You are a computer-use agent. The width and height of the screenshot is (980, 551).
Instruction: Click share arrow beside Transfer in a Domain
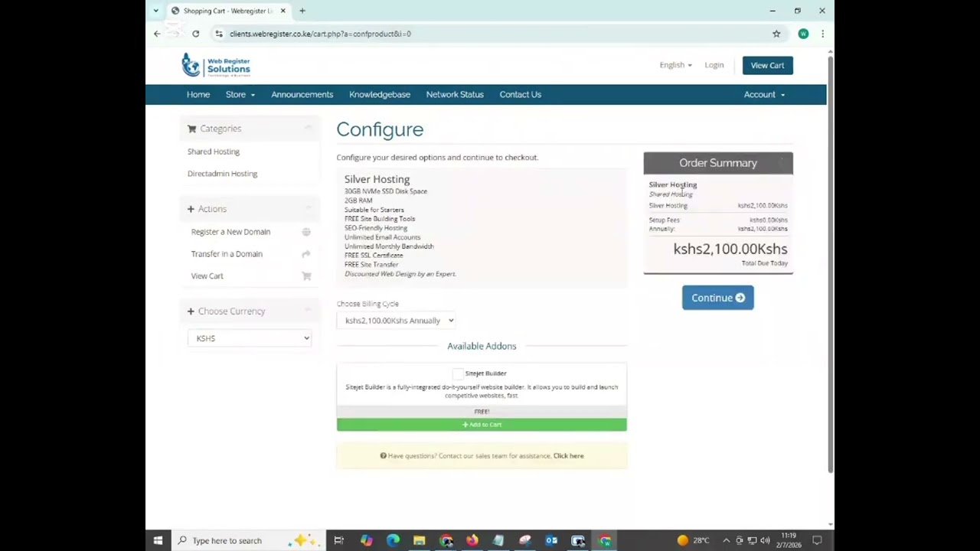click(306, 254)
